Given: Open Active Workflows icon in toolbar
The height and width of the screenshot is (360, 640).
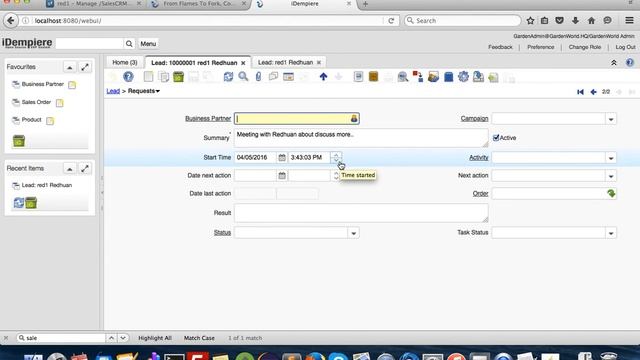Looking at the screenshot, I should point(418,76).
